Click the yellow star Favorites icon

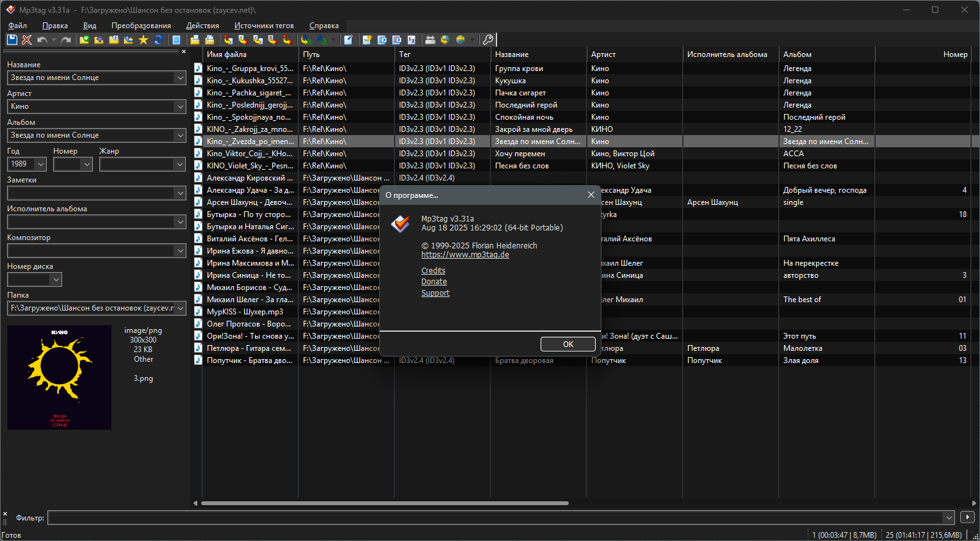click(x=143, y=40)
